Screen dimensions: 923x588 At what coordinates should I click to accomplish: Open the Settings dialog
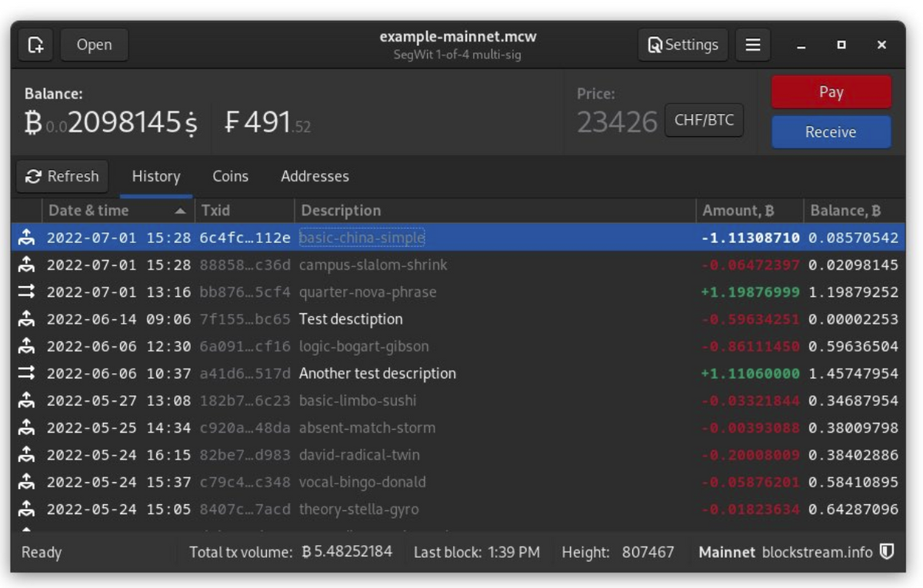coord(682,45)
